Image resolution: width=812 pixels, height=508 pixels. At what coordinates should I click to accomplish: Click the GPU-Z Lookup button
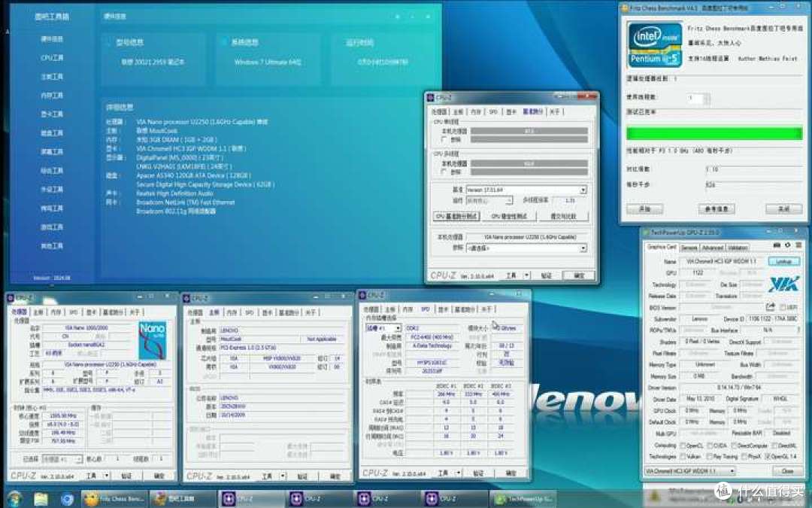[783, 261]
